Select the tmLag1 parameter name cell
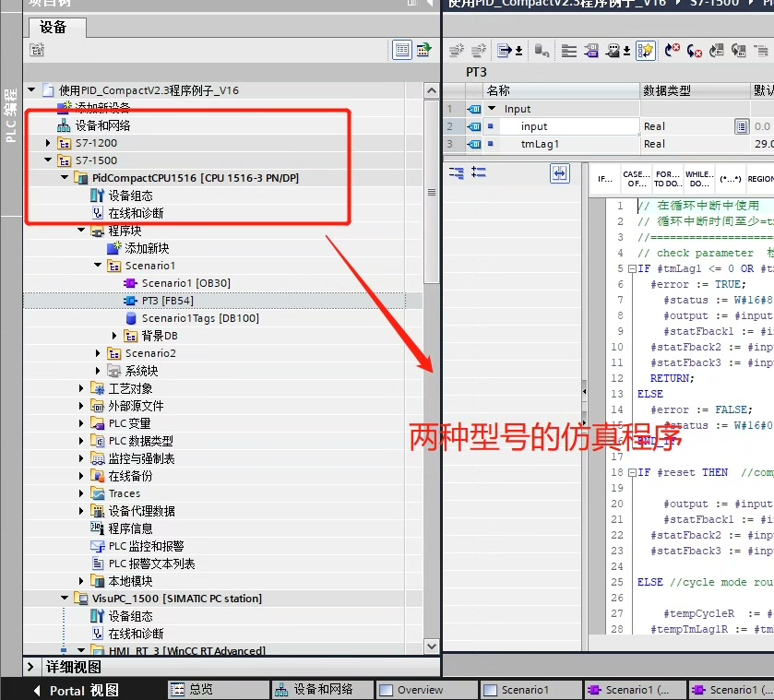The width and height of the screenshot is (774, 700). (569, 144)
